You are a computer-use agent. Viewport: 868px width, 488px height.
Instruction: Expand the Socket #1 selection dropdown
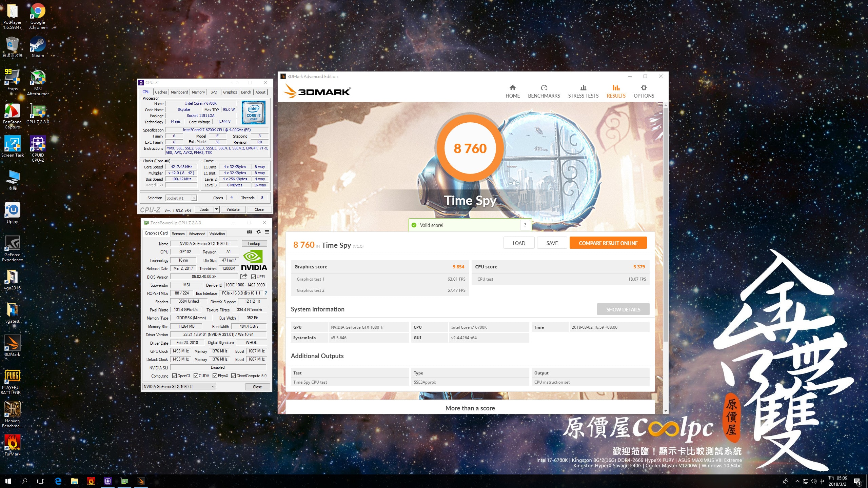(x=194, y=198)
